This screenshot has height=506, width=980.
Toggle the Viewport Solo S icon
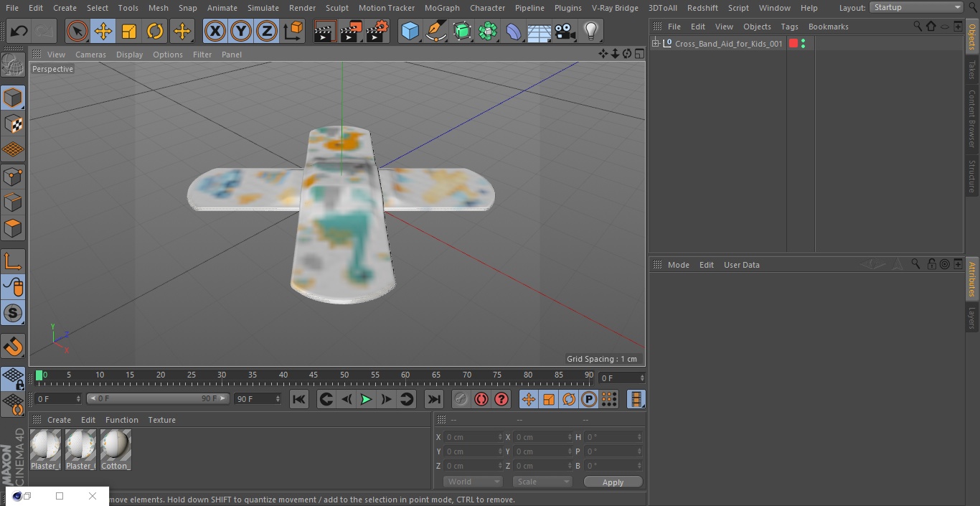pyautogui.click(x=13, y=313)
